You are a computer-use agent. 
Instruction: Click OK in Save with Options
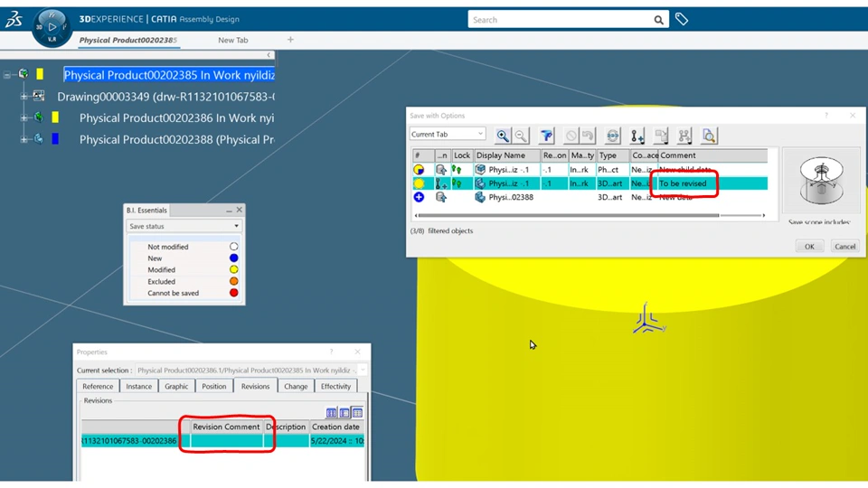pyautogui.click(x=809, y=246)
